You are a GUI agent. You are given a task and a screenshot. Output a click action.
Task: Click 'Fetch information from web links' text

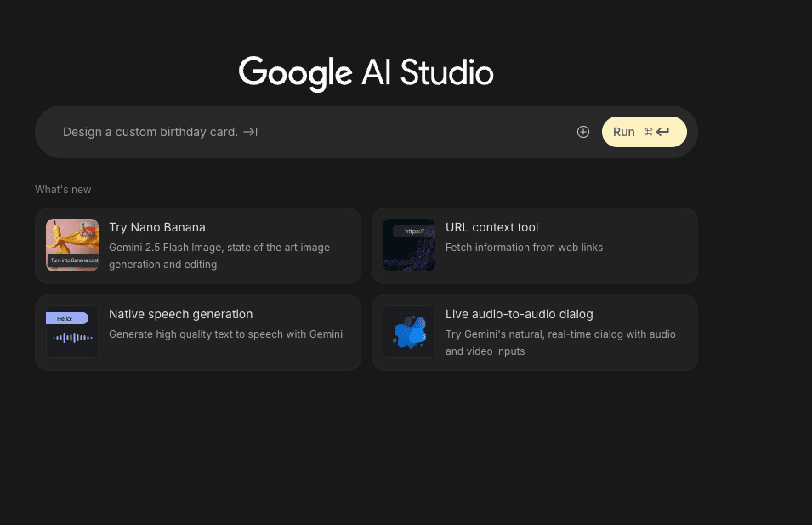524,248
